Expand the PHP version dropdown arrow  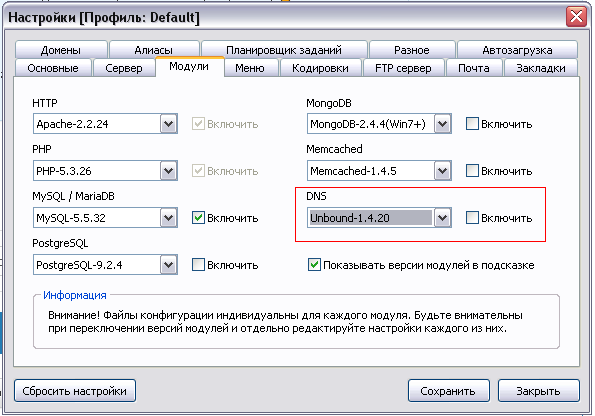[168, 171]
